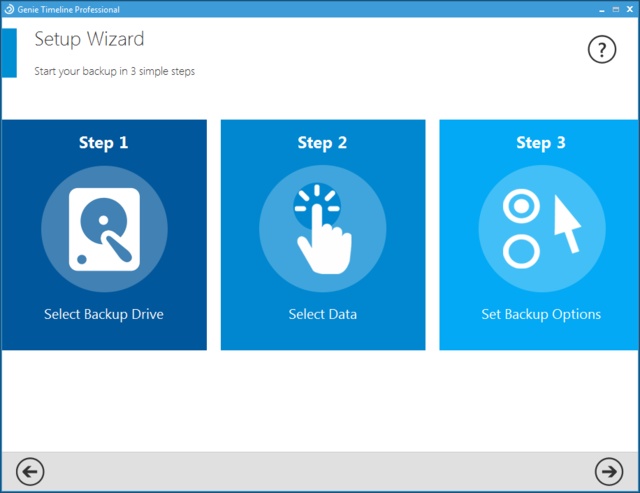Click the Genie Timeline app icon in title bar
Image resolution: width=640 pixels, height=493 pixels.
pyautogui.click(x=8, y=9)
